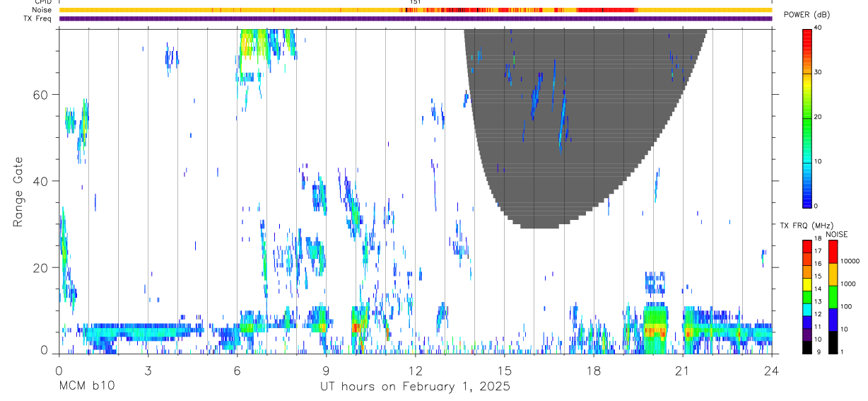868x401 pixels.
Task: Pick the red top swatch in the NOISE legend
Action: 832,252
